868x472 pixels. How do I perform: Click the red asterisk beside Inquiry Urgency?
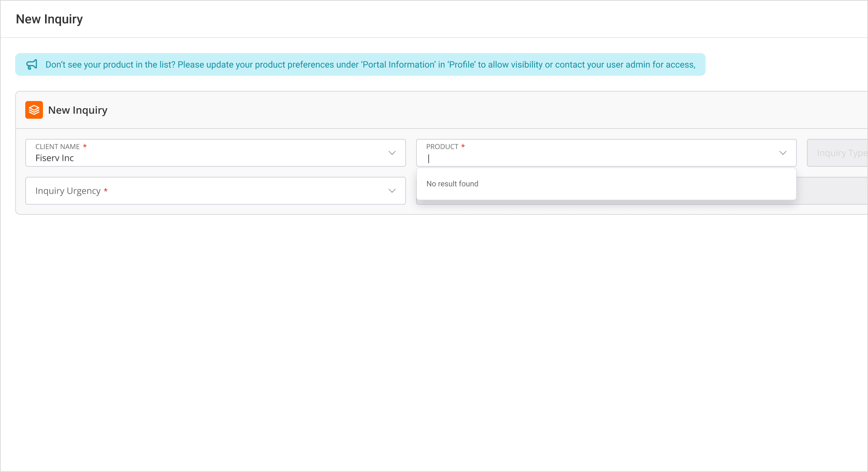pos(106,191)
